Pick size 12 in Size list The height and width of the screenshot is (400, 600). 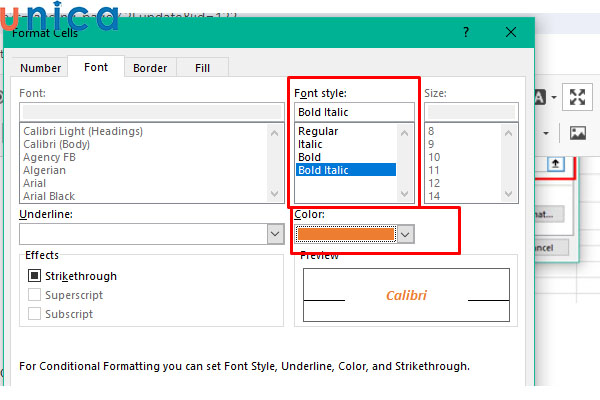(434, 183)
